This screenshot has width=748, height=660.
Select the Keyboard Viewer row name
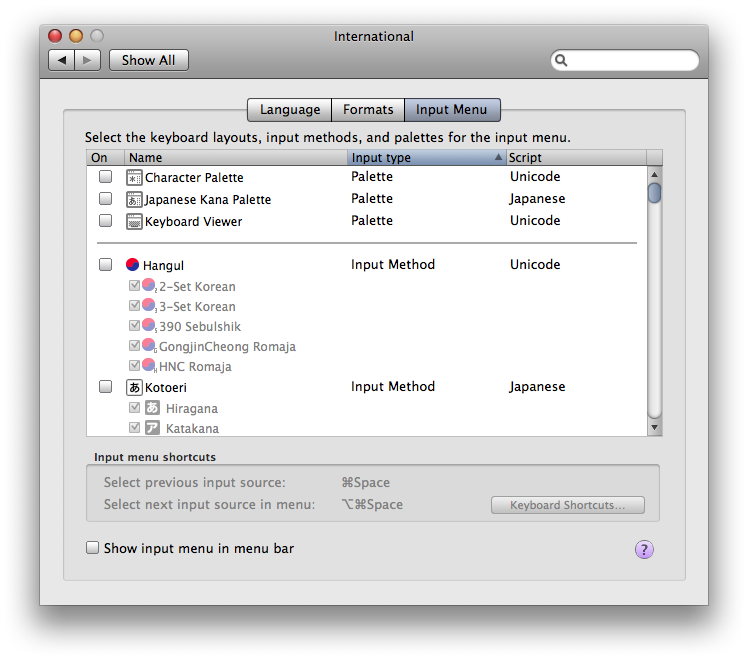tap(193, 222)
